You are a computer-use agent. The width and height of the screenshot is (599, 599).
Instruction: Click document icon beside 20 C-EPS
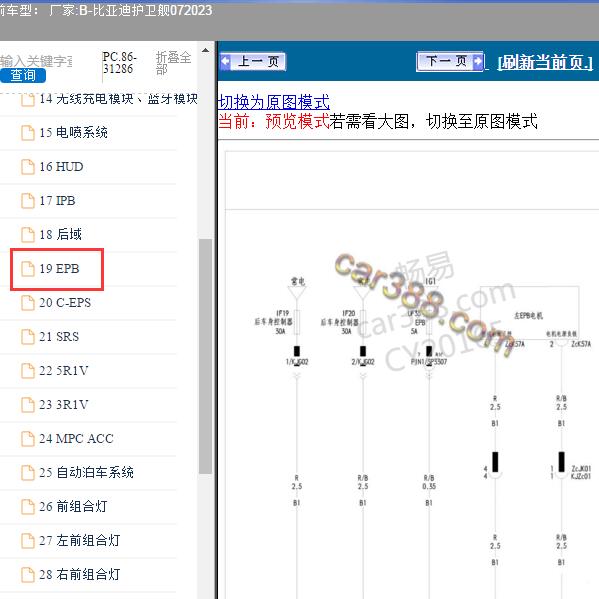coord(28,303)
